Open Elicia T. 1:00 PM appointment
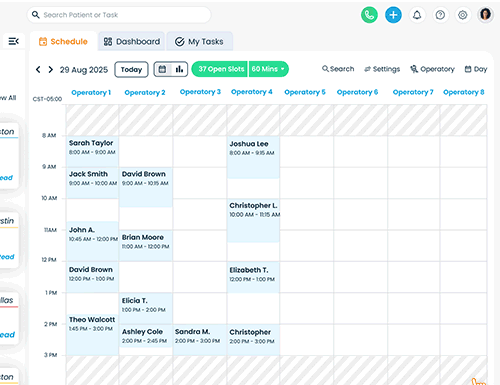 (146, 308)
